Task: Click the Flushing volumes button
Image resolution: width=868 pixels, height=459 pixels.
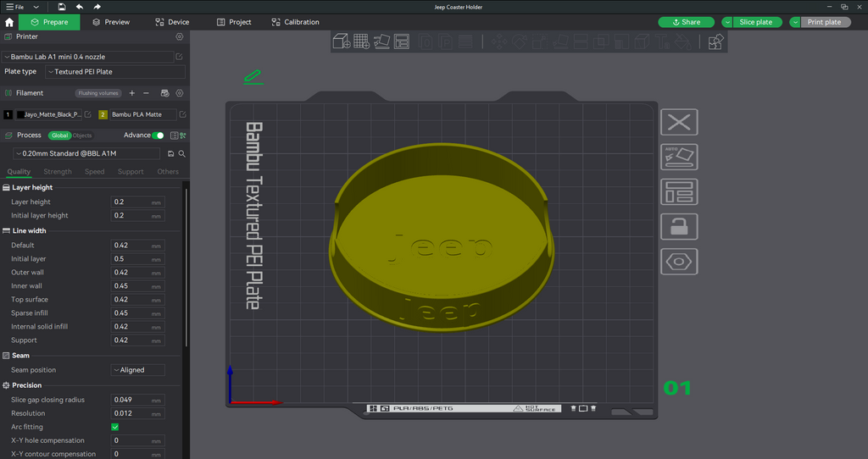Action: tap(98, 93)
